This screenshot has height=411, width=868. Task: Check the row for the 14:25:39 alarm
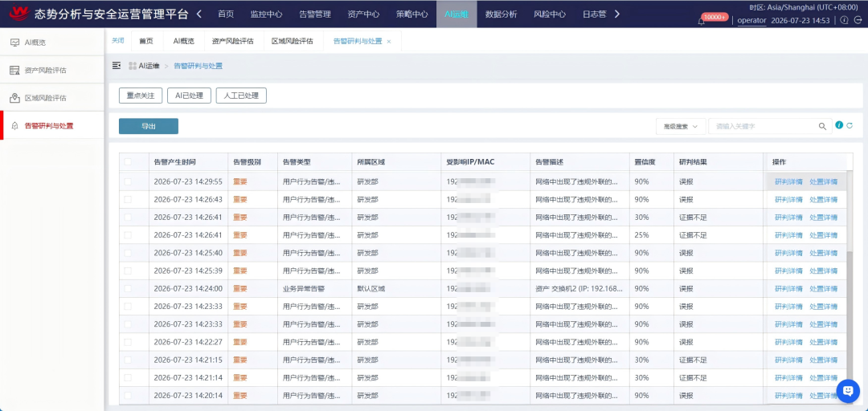tap(128, 271)
